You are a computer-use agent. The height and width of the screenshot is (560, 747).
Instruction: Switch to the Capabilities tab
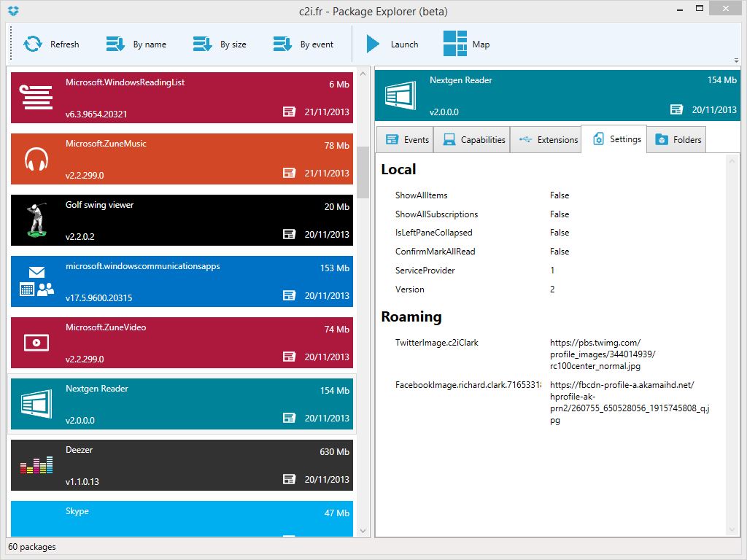pyautogui.click(x=472, y=139)
